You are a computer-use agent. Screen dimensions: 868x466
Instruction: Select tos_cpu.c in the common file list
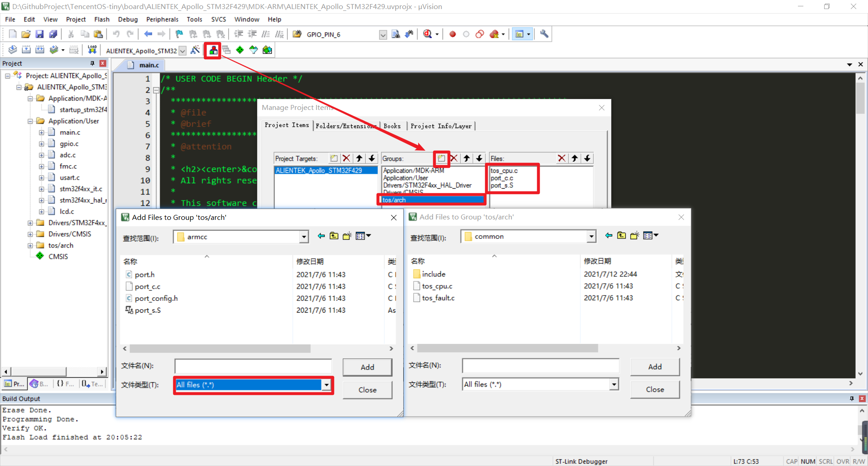[437, 286]
